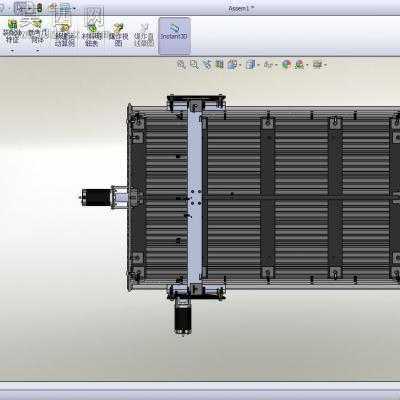The image size is (400, 400).
Task: Click Zoom to Fit icon
Action: click(x=181, y=64)
